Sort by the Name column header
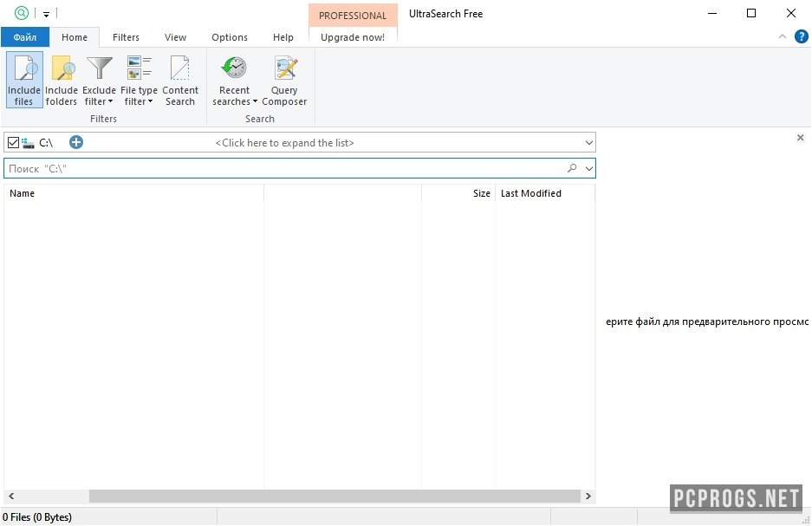This screenshot has height=526, width=812. coord(134,193)
